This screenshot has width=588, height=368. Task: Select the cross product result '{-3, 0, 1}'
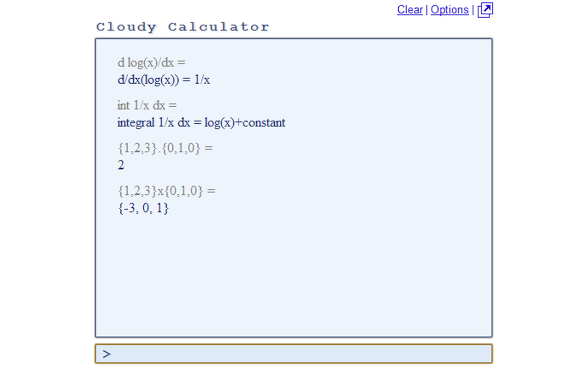point(143,208)
